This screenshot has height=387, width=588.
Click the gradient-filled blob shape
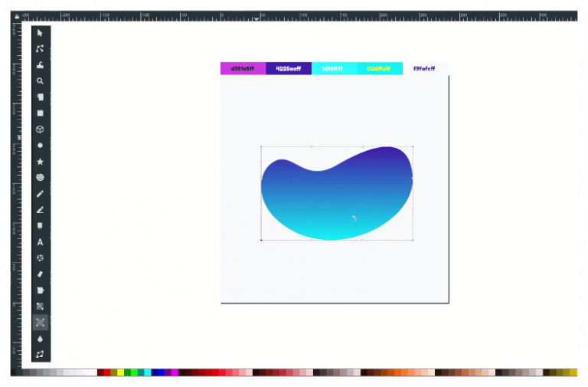point(337,199)
